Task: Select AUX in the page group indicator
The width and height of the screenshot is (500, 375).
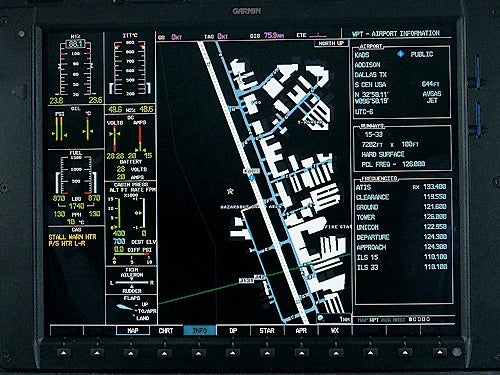Action: [385, 320]
